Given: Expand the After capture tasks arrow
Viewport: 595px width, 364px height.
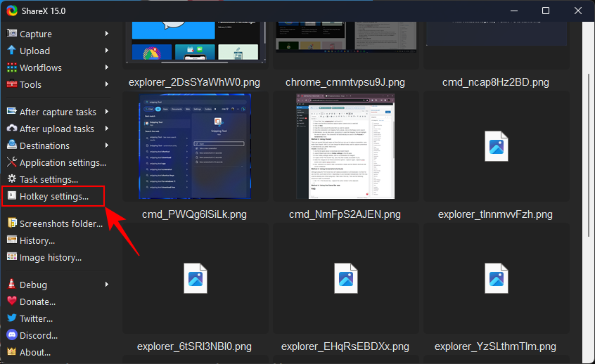Looking at the screenshot, I should point(107,112).
